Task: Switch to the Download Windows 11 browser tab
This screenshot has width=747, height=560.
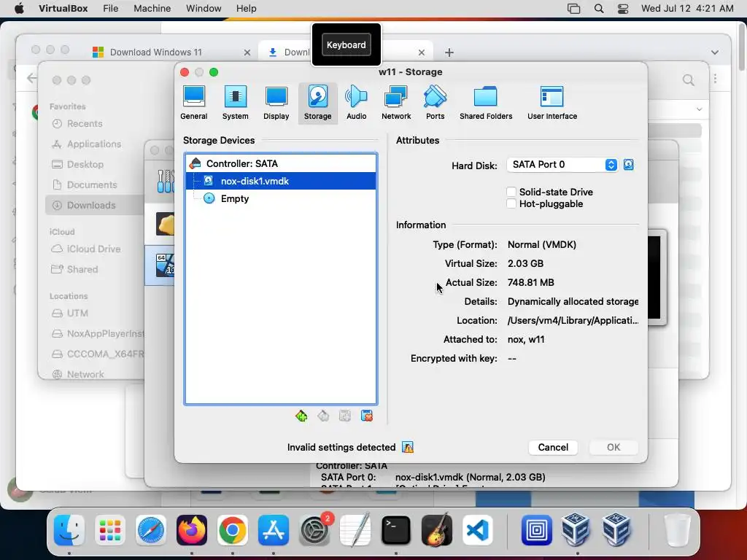Action: pos(156,52)
